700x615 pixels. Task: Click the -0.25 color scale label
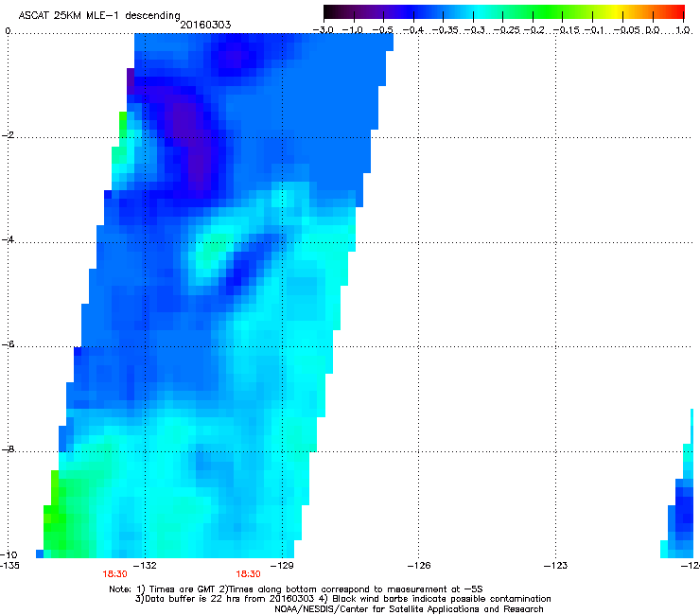click(x=507, y=30)
